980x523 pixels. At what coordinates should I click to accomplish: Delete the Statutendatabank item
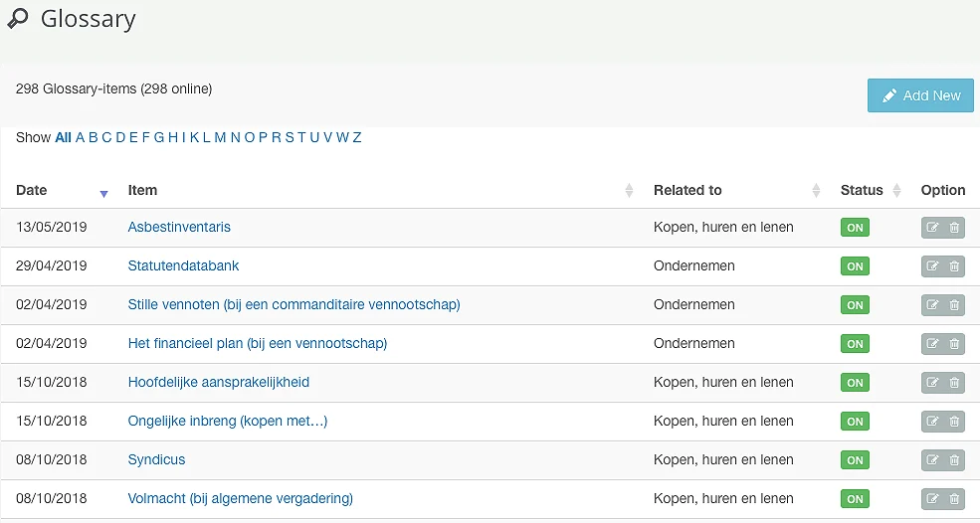pos(954,266)
